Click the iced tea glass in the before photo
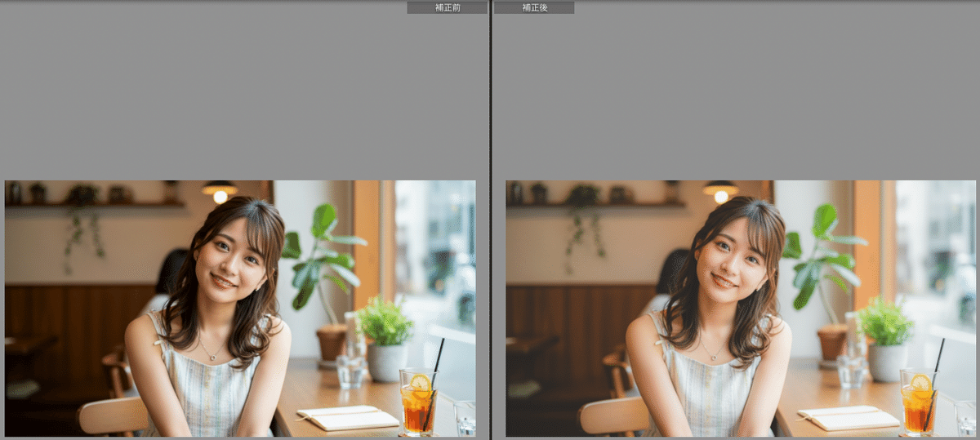The image size is (980, 440). click(417, 404)
